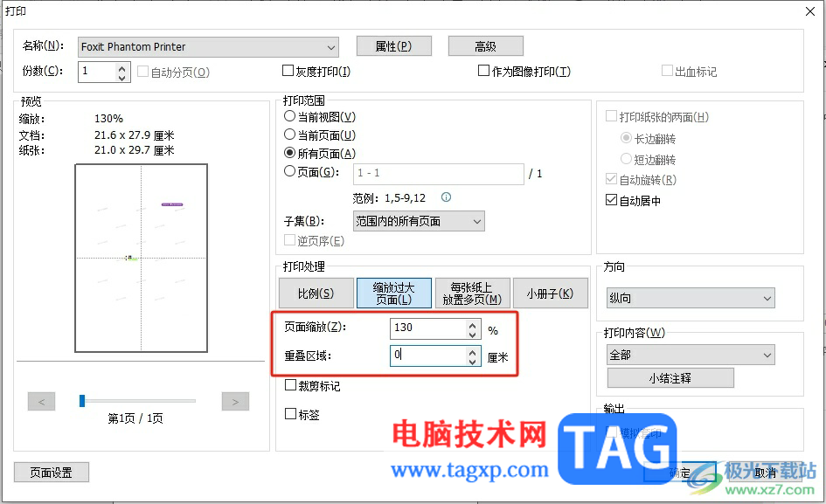Go to next preview page arrow

(235, 402)
